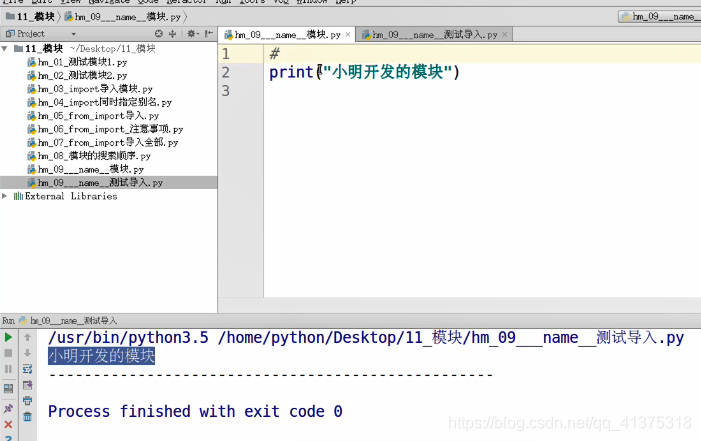Switch to hm_09___name__模块.py editor tab
This screenshot has height=441, width=701.
[287, 34]
